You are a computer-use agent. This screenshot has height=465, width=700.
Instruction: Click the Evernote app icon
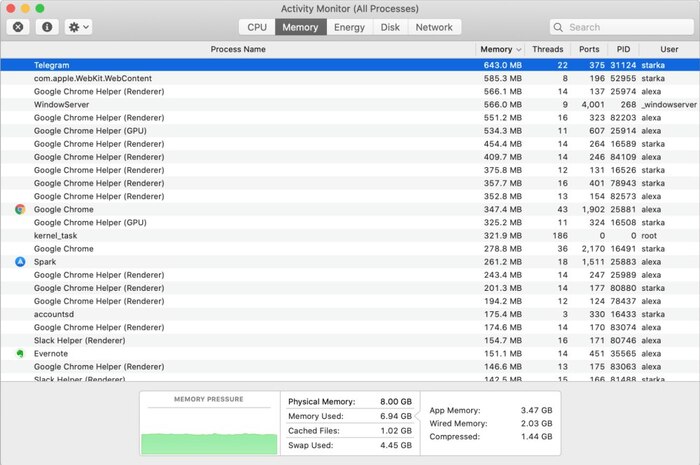click(x=20, y=353)
